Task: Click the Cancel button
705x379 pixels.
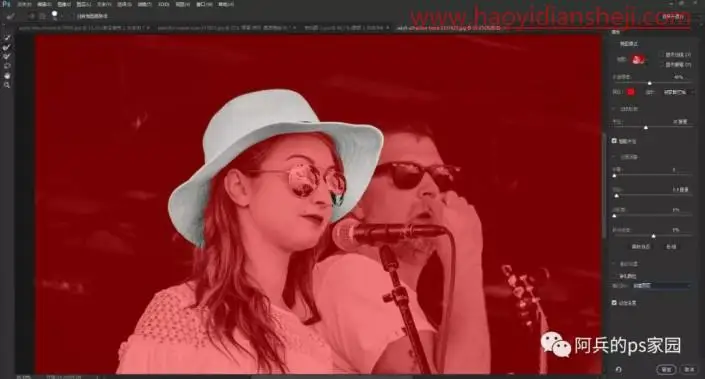Action: pyautogui.click(x=689, y=369)
